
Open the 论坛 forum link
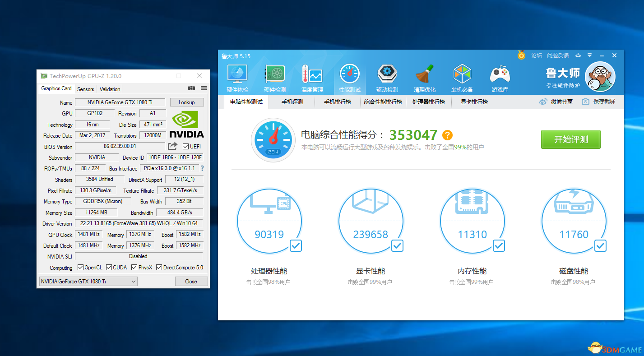click(x=537, y=55)
